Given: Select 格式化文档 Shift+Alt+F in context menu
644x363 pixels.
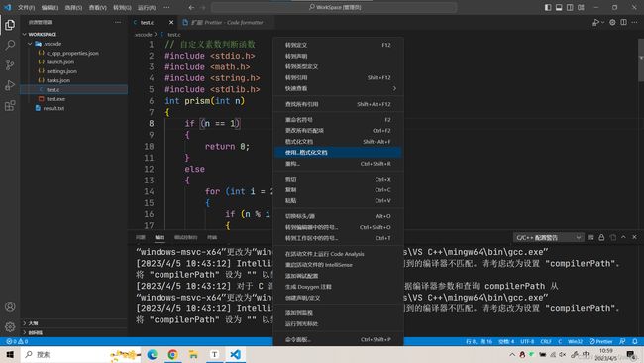Looking at the screenshot, I should [338, 142].
